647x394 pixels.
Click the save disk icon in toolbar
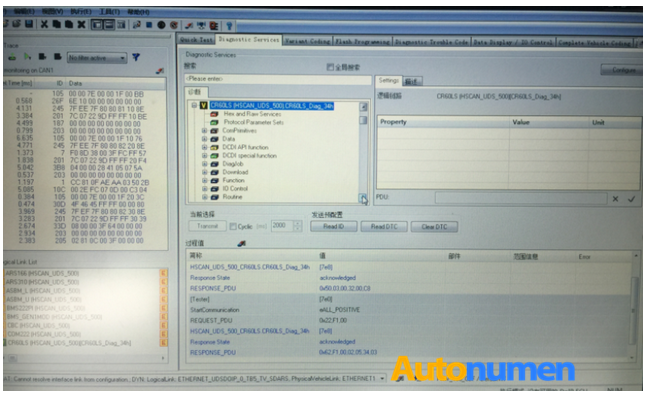click(29, 24)
